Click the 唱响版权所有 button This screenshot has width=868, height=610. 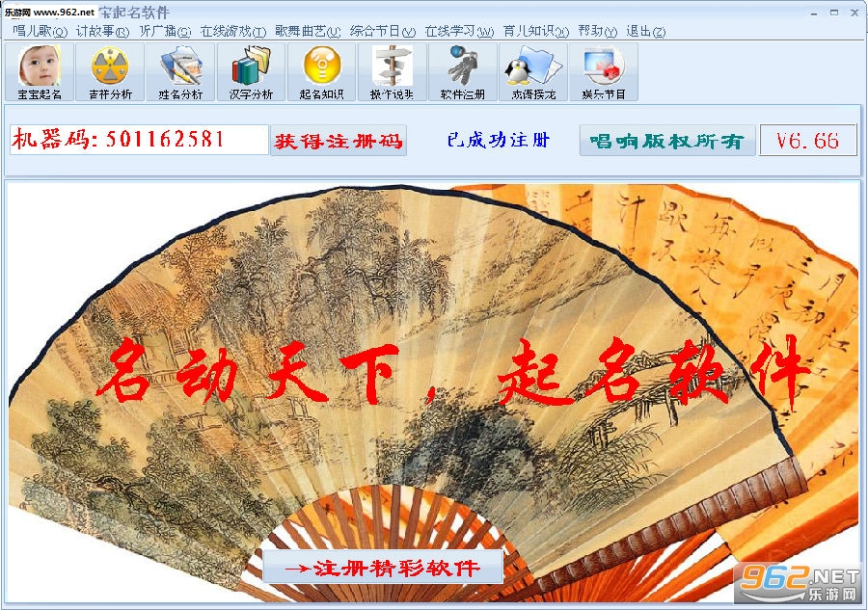[x=667, y=141]
